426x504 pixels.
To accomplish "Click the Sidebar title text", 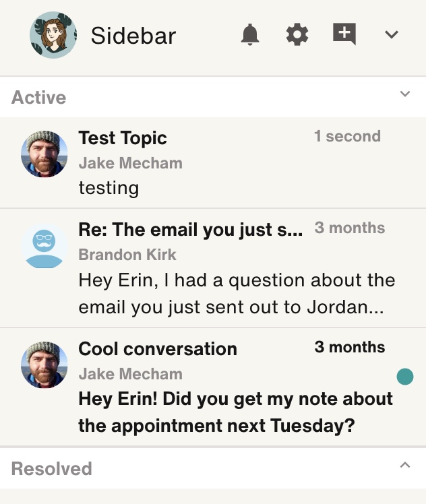I will [133, 35].
